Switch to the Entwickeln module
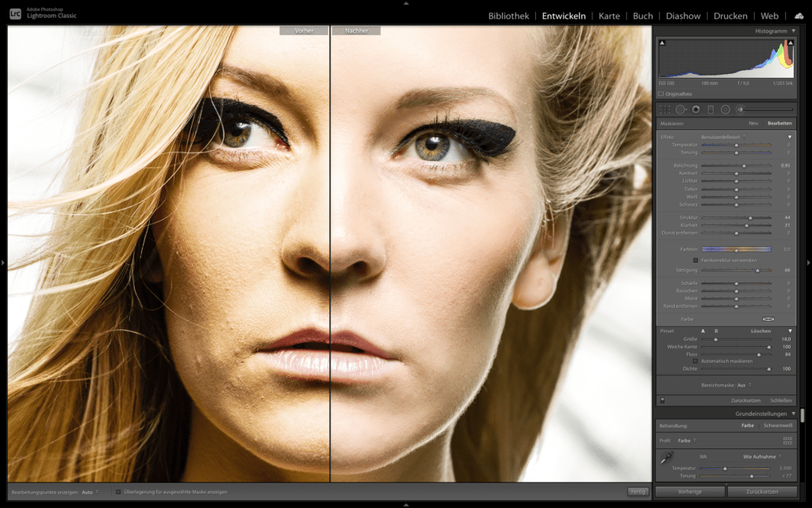 564,16
